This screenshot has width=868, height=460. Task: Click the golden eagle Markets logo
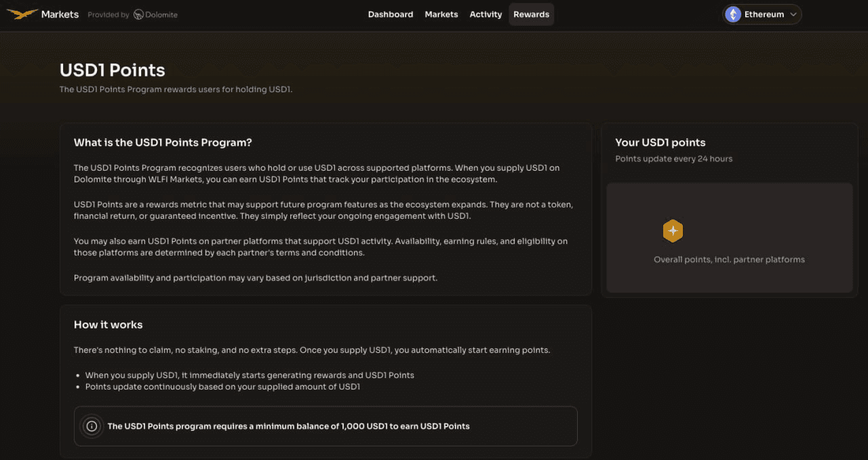coord(22,14)
